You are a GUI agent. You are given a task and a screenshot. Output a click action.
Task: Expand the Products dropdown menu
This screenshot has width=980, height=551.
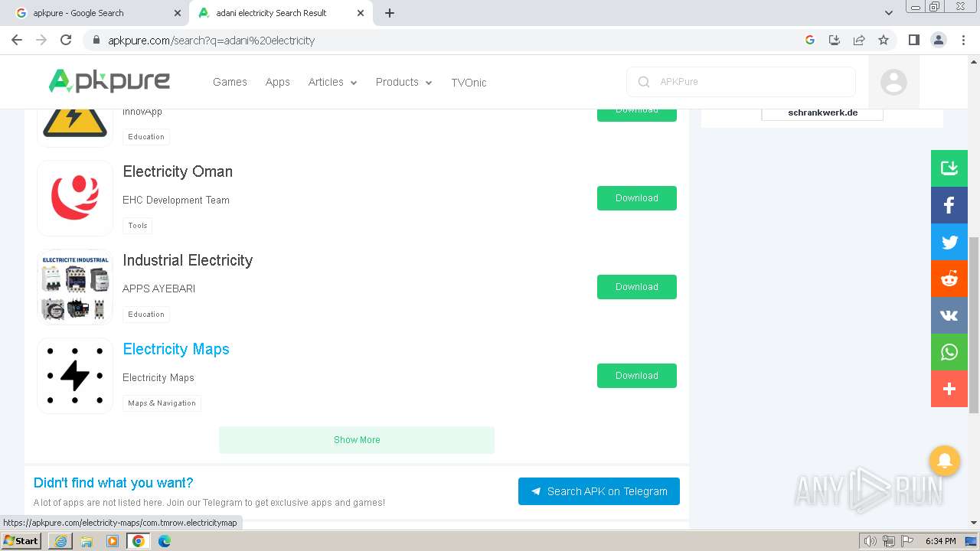pyautogui.click(x=403, y=82)
